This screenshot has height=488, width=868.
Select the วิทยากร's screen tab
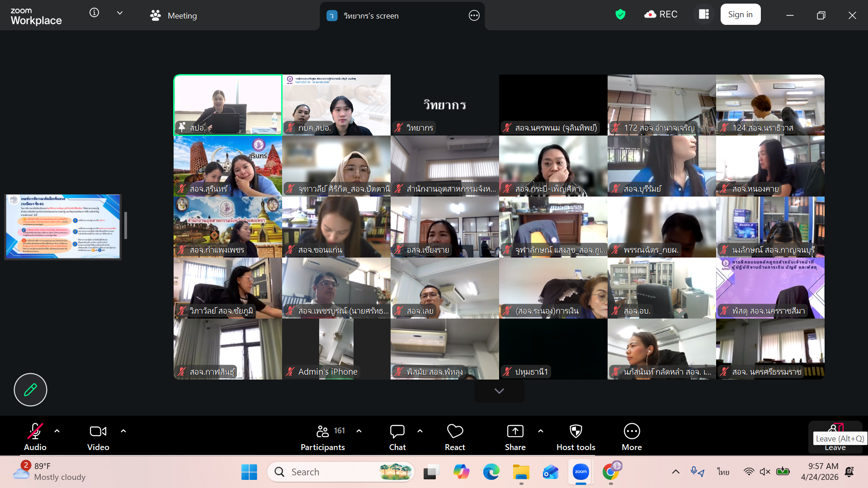[x=371, y=16]
